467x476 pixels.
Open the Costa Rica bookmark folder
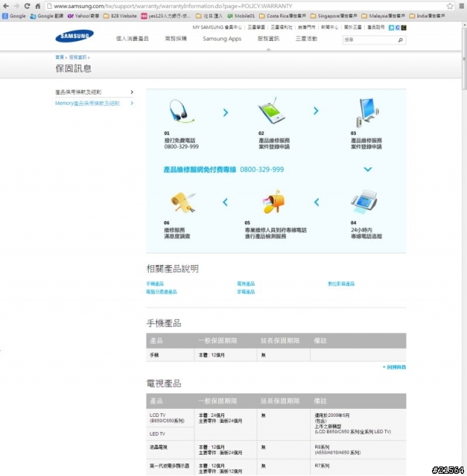(x=282, y=16)
